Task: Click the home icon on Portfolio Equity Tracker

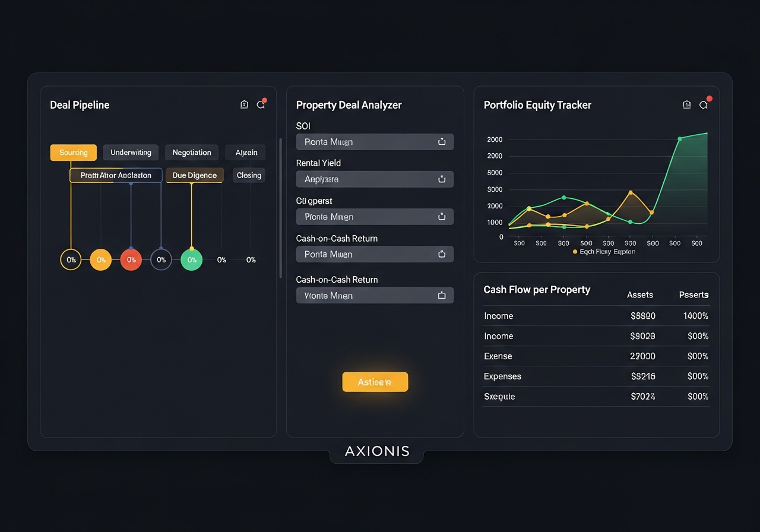Action: pyautogui.click(x=686, y=104)
